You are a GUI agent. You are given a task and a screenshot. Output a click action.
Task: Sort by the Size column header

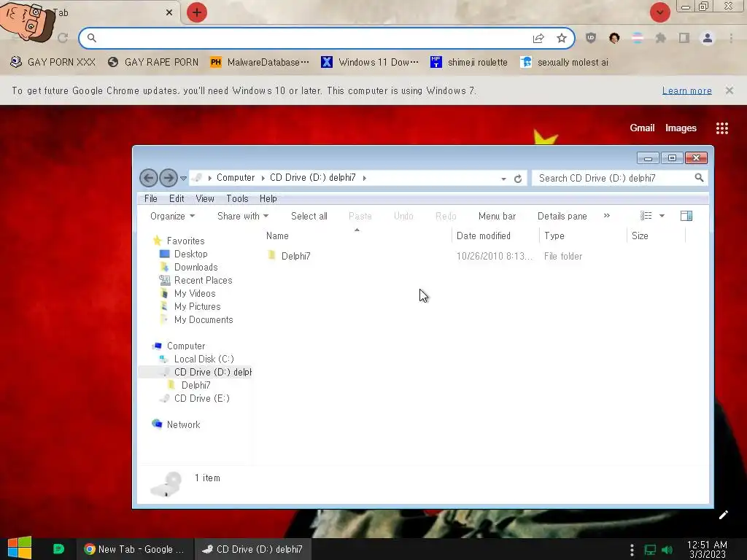[657, 236]
